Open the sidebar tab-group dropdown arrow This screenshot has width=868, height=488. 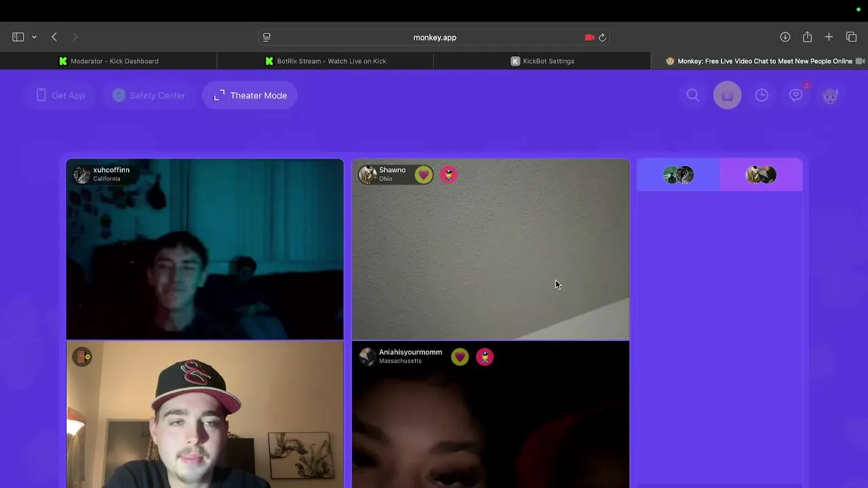click(34, 37)
